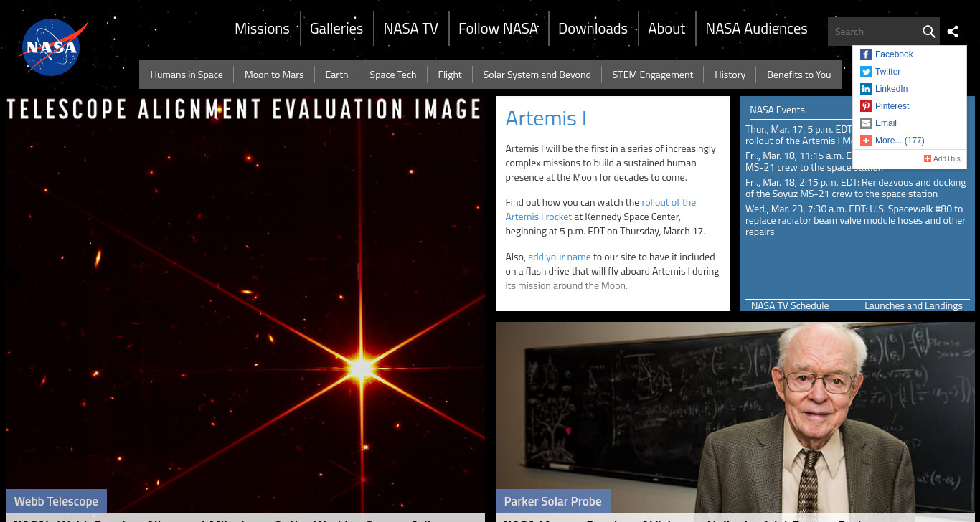Select the Space Tech topic

click(393, 75)
